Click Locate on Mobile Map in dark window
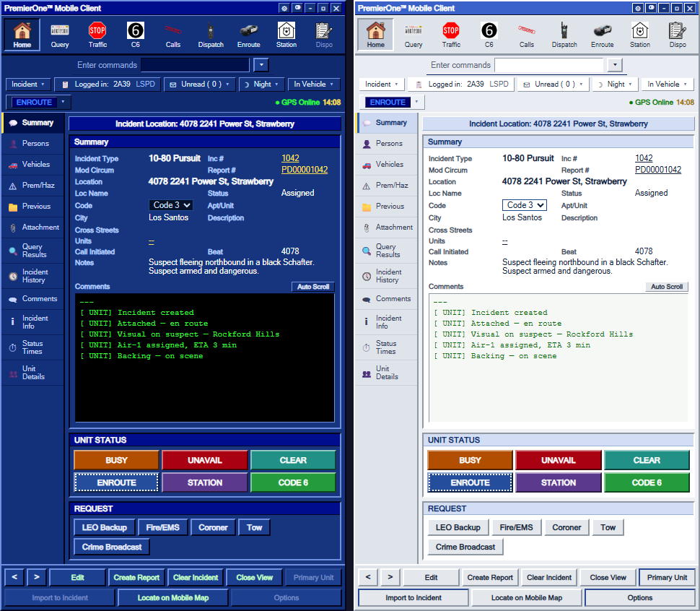 (172, 597)
